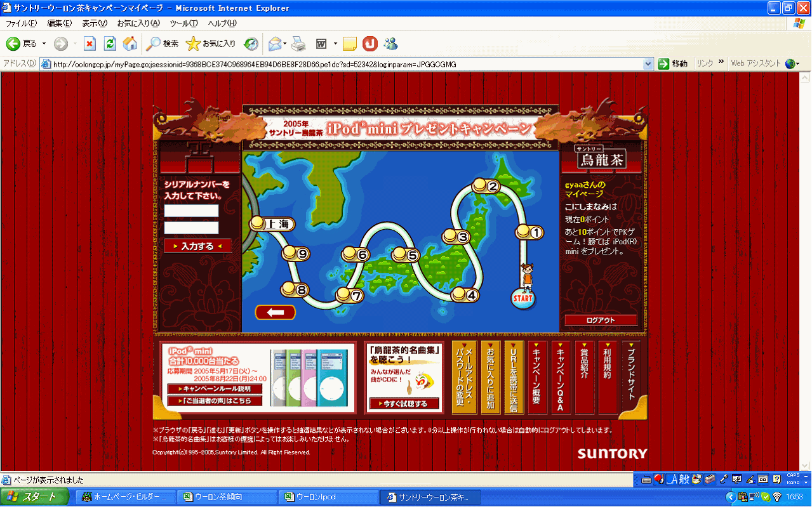Open Back button history dropdown arrow
Image resolution: width=812 pixels, height=507 pixels.
pyautogui.click(x=44, y=44)
